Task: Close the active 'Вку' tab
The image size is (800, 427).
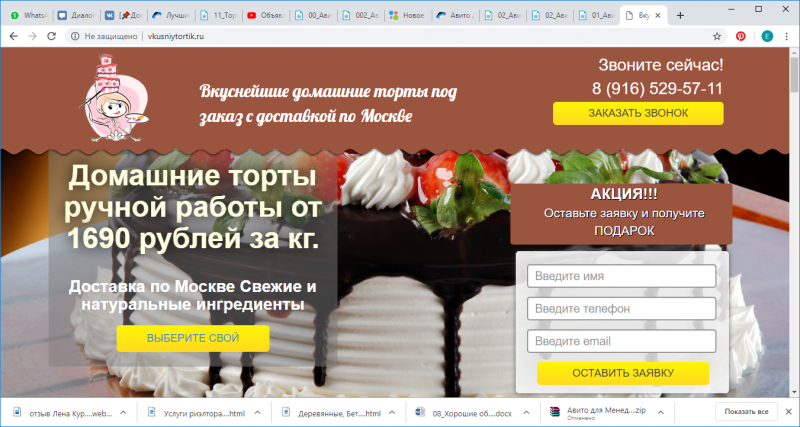Action: [x=658, y=16]
